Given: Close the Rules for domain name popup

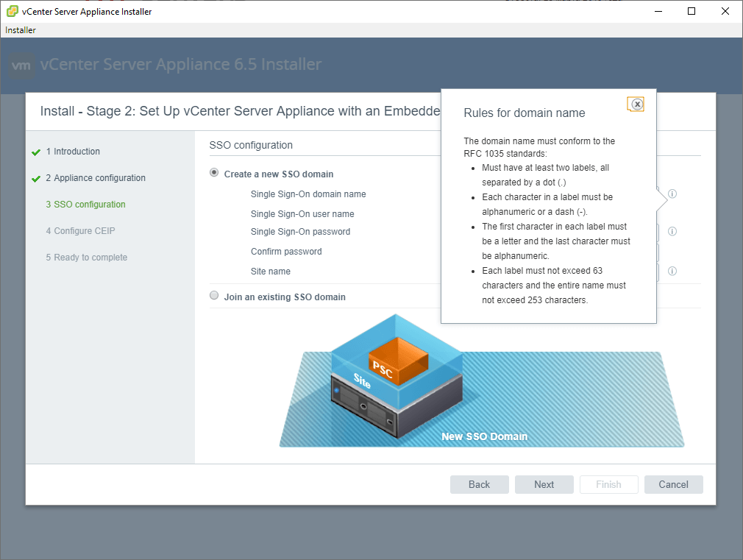Looking at the screenshot, I should 637,104.
